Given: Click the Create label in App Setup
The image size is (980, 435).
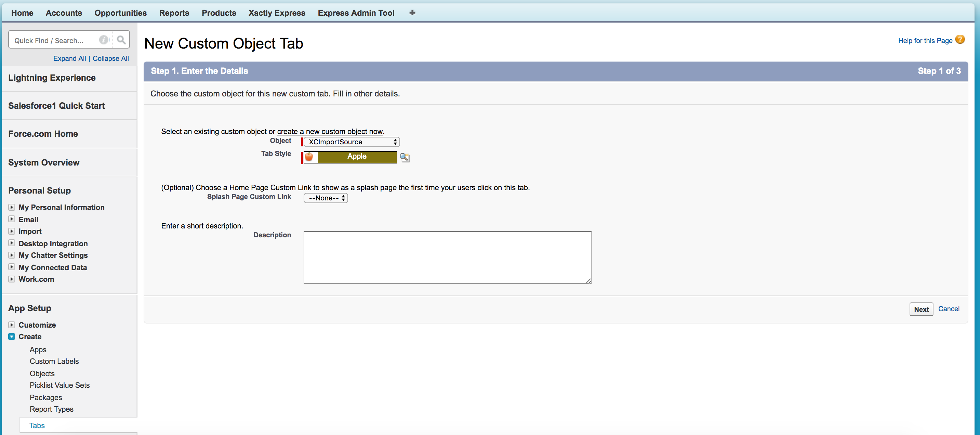Looking at the screenshot, I should tap(30, 337).
